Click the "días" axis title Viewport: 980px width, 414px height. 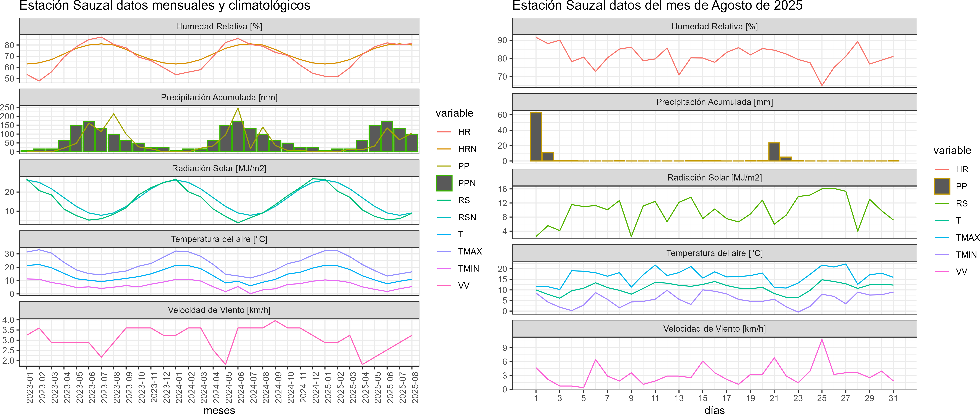[x=714, y=410]
